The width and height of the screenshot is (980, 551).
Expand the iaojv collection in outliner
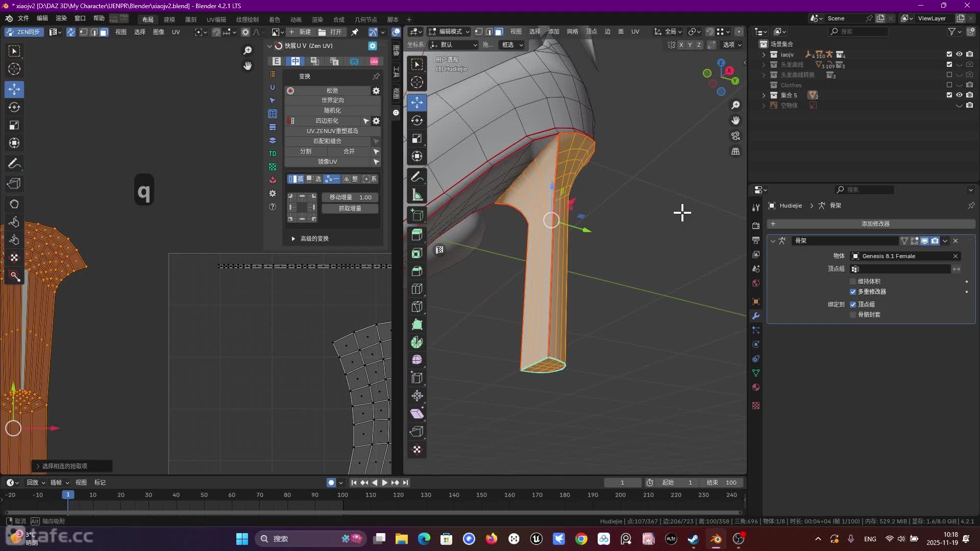click(x=764, y=55)
